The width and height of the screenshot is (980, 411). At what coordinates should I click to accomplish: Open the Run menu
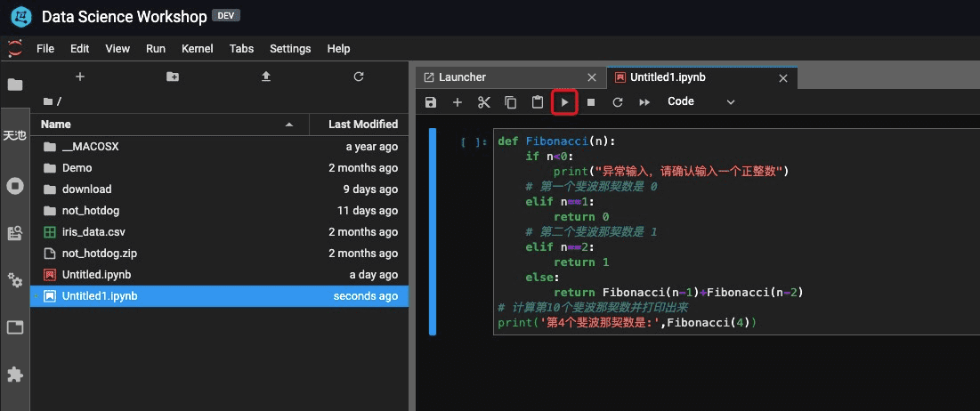[x=156, y=49]
